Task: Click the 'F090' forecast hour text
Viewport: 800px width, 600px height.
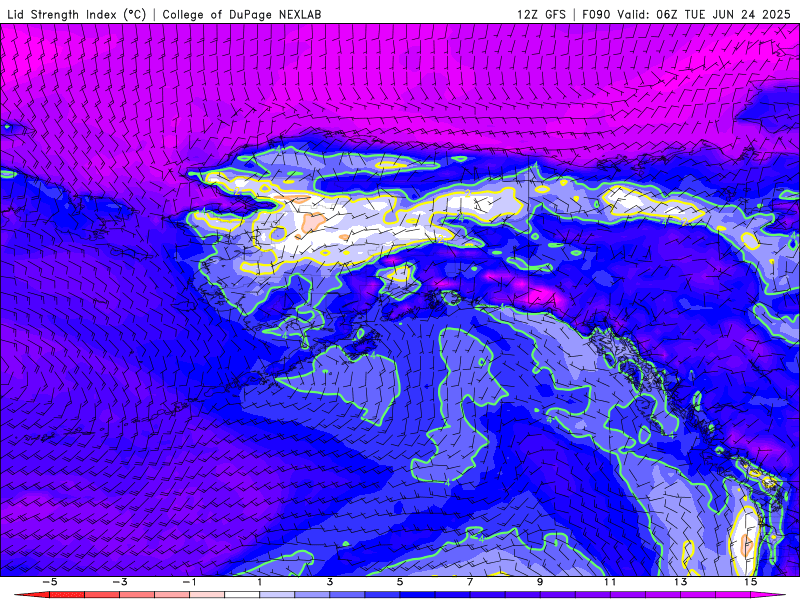Action: (596, 14)
